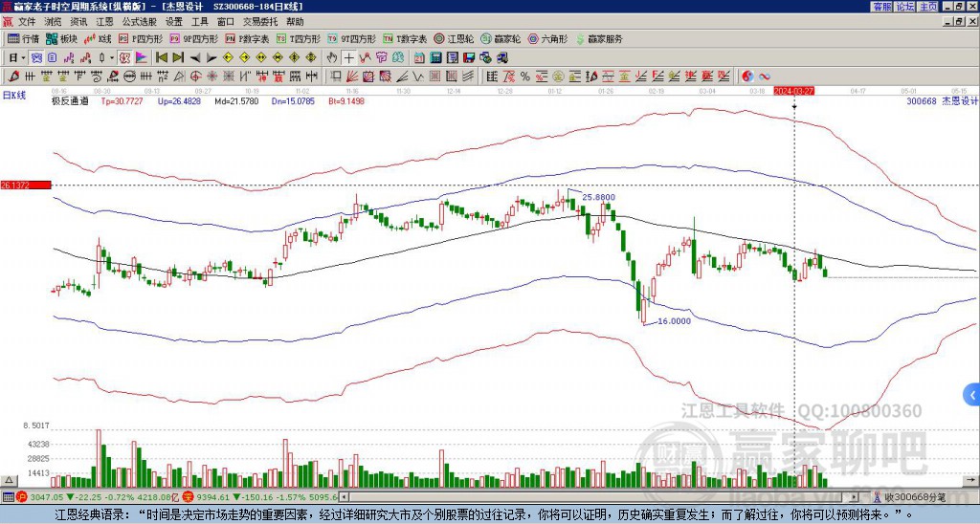Screen dimensions: 980x524
Task: Select the Gann fan red lines tool
Action: [x=352, y=76]
